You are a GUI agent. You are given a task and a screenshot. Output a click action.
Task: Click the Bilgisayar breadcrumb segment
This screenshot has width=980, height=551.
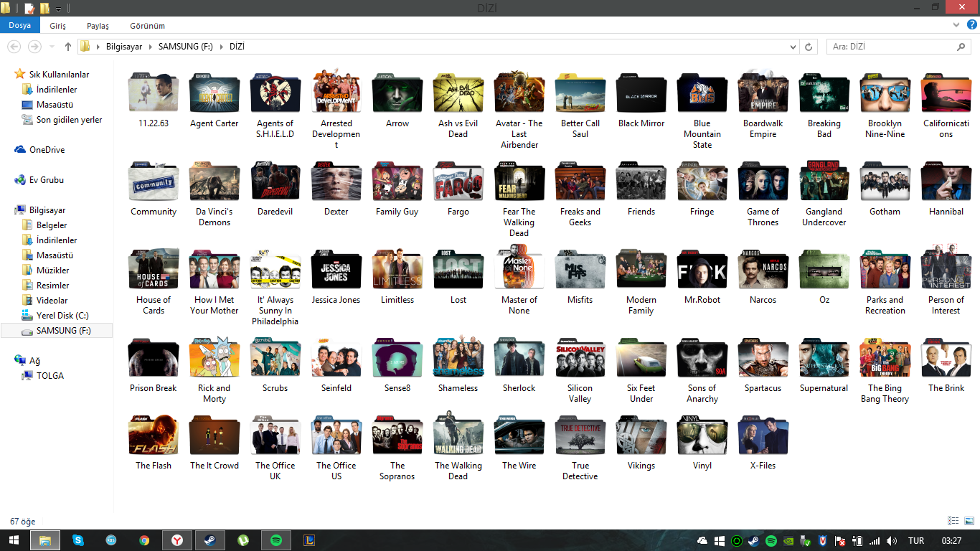[124, 47]
